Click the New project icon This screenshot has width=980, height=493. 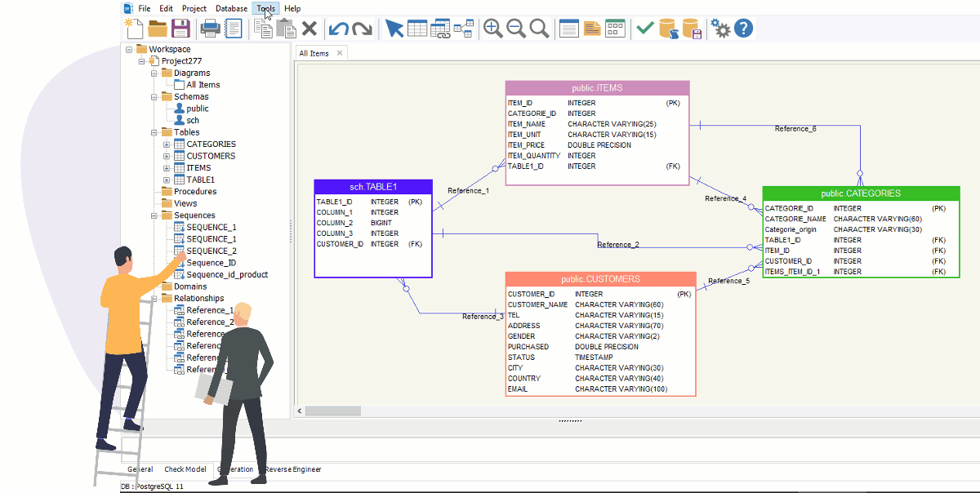pyautogui.click(x=133, y=29)
